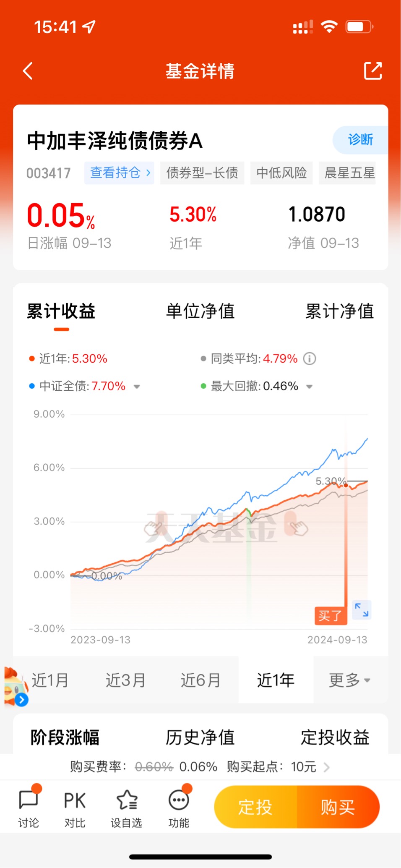Select the 近1月 time range

coord(50,680)
